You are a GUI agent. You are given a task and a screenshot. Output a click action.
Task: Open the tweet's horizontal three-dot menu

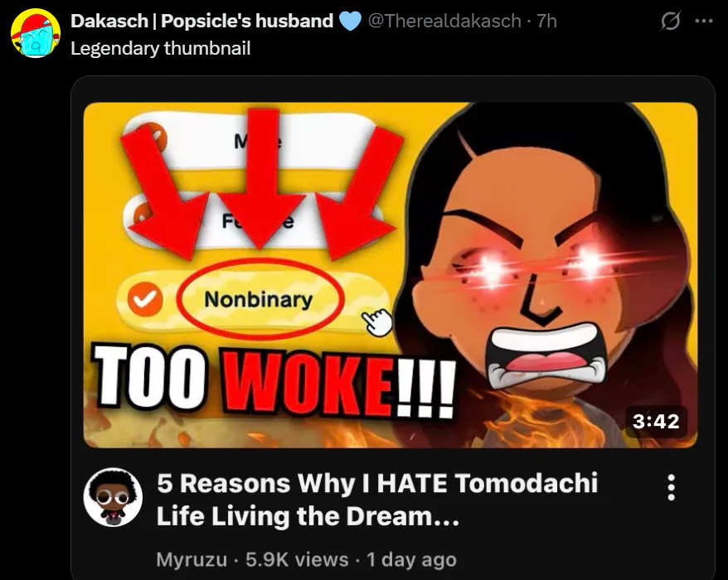[x=704, y=21]
